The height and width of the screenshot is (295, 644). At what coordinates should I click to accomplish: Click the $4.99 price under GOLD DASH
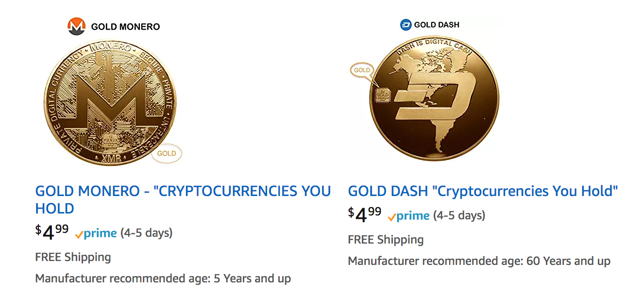tap(365, 214)
